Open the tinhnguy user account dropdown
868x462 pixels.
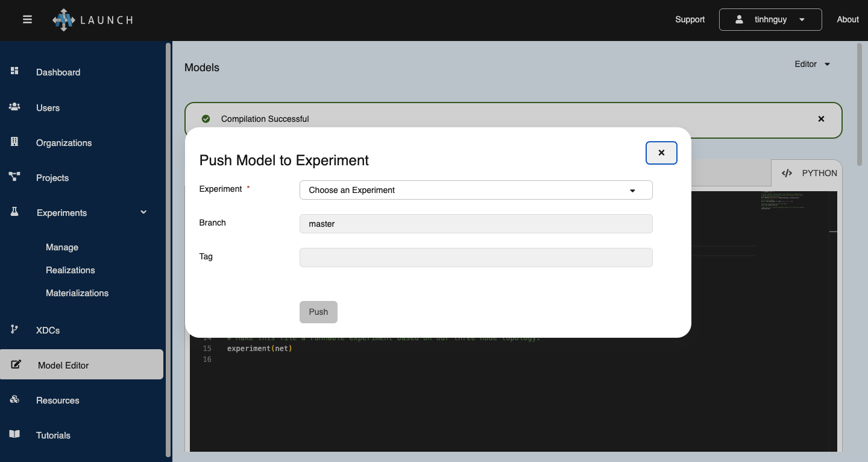(x=770, y=19)
